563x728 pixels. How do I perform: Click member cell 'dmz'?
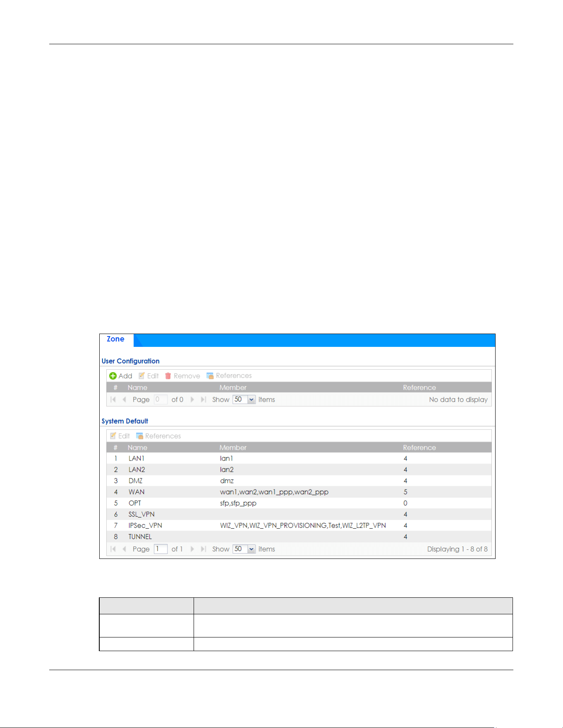pyautogui.click(x=227, y=481)
